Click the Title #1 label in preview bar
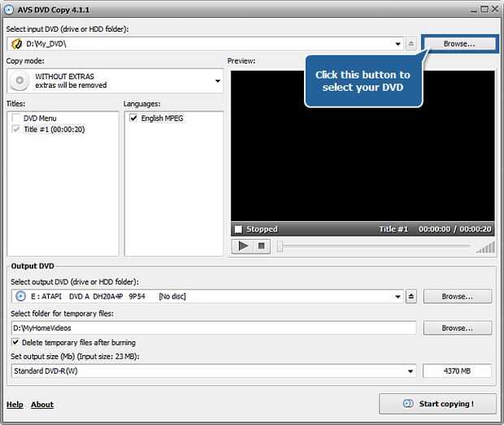504x425 pixels. (393, 229)
